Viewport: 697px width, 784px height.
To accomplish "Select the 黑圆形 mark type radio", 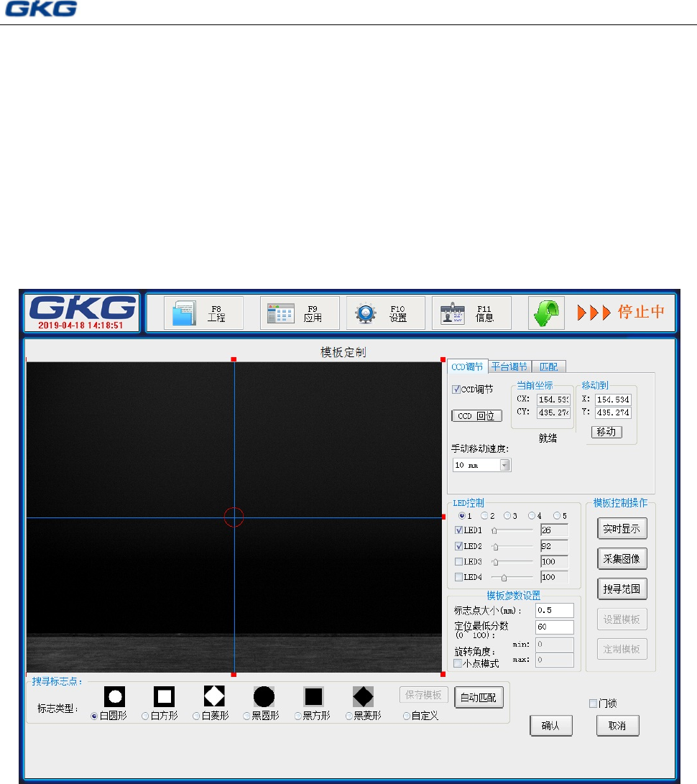I will tap(246, 716).
